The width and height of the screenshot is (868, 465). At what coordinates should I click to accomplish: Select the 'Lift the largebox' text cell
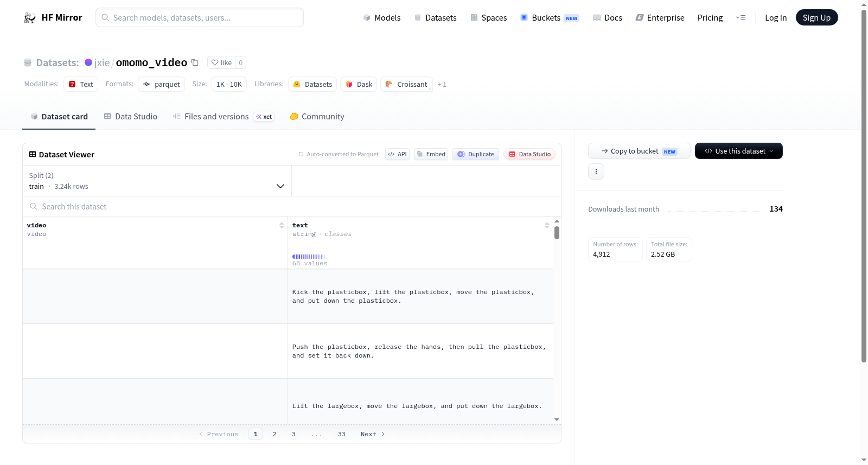point(420,402)
